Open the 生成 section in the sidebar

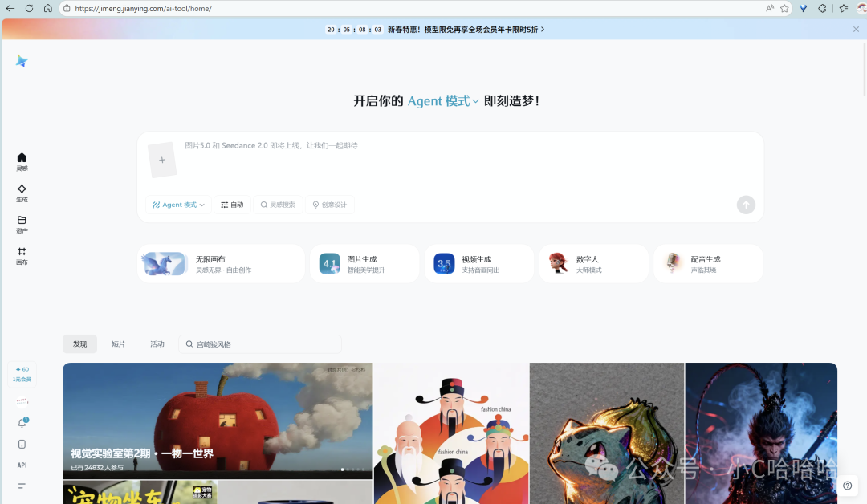(22, 193)
